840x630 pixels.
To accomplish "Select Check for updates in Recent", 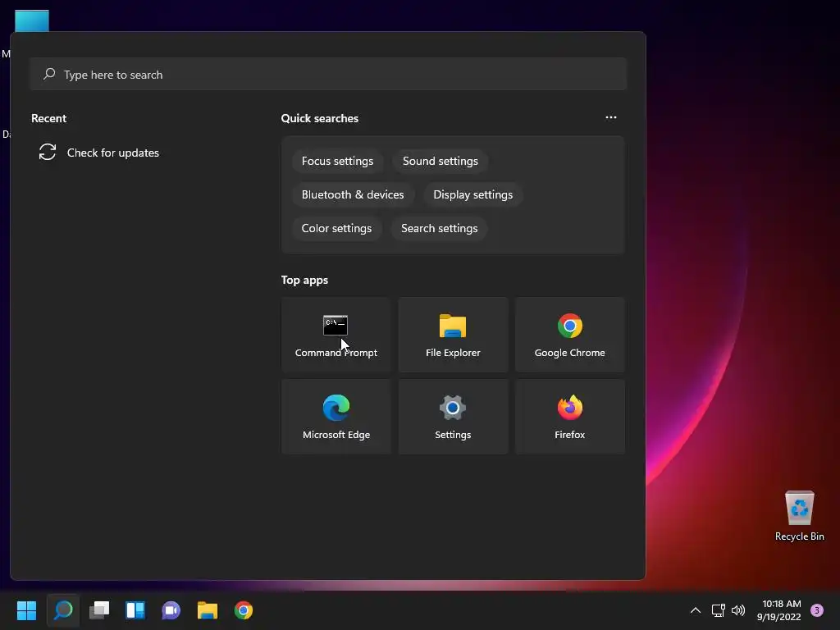I will pos(99,153).
